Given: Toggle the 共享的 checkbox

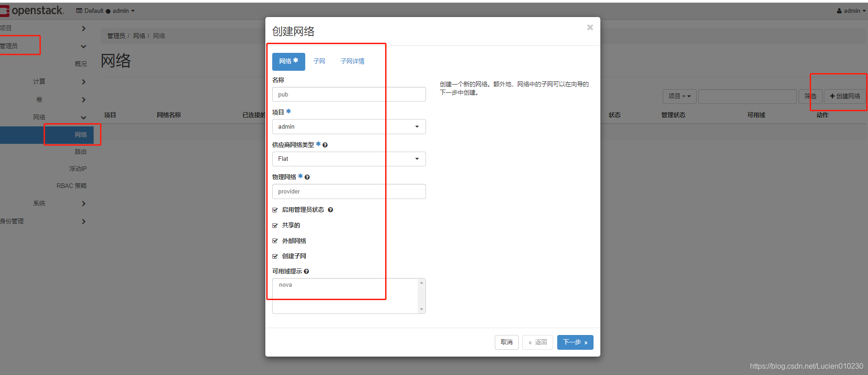Looking at the screenshot, I should (x=275, y=226).
